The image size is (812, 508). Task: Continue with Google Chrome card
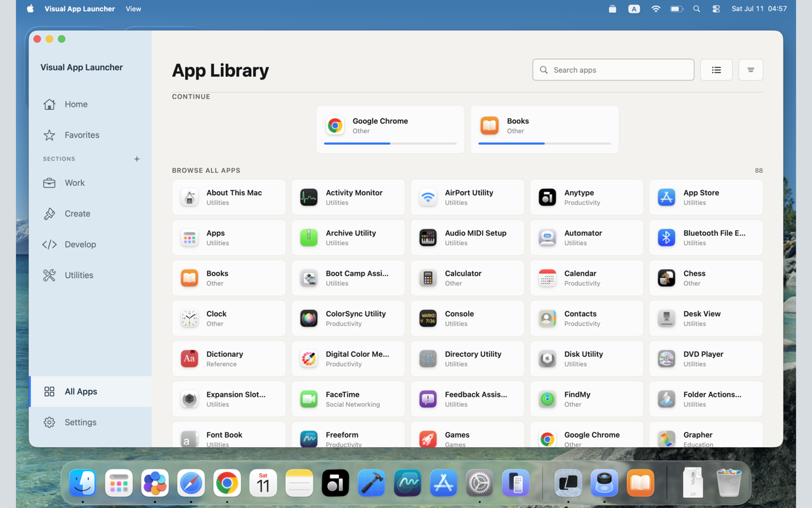click(x=390, y=130)
